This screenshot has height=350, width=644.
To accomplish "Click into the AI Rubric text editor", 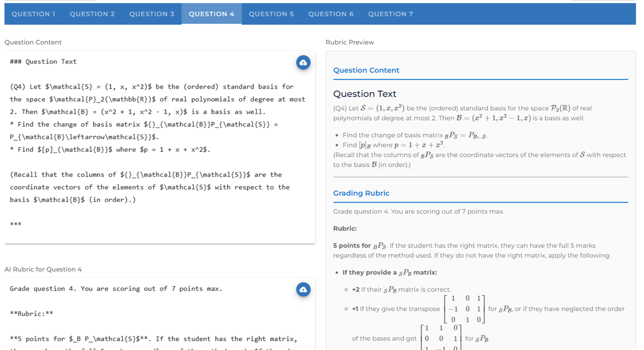I will 160,314.
